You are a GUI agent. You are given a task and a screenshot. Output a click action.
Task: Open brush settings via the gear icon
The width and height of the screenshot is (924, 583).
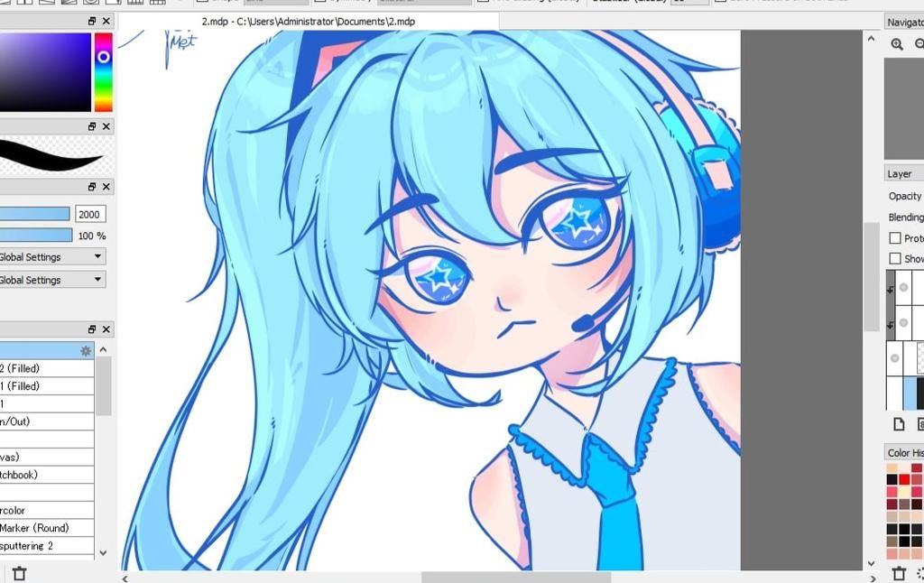click(x=86, y=351)
